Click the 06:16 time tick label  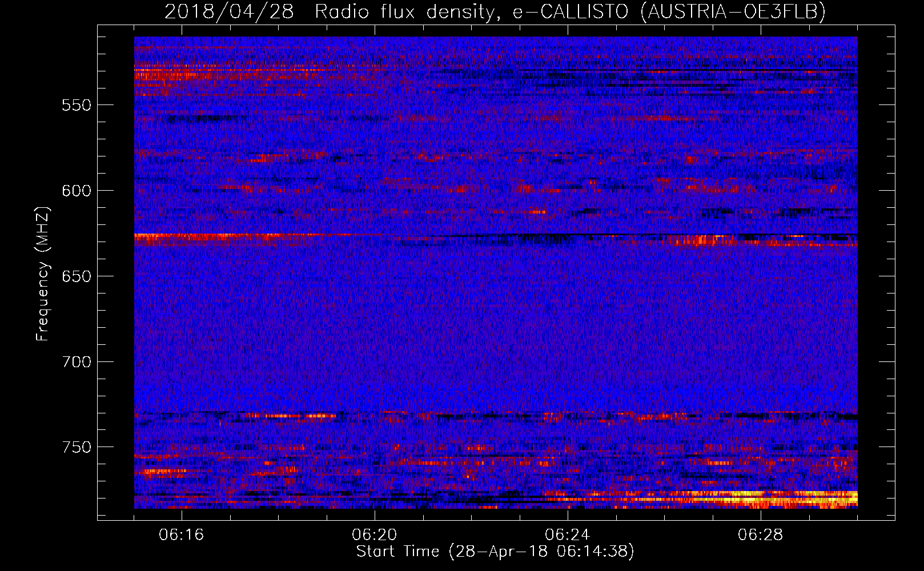coord(182,535)
